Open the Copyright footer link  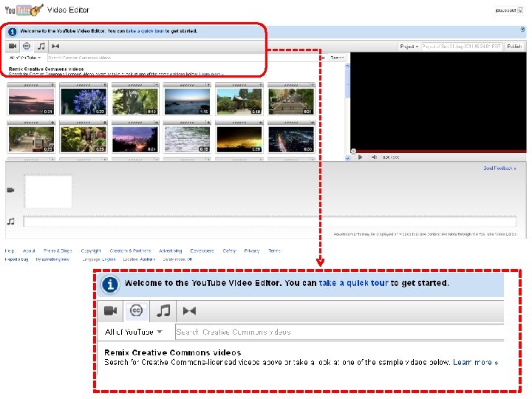click(x=91, y=250)
